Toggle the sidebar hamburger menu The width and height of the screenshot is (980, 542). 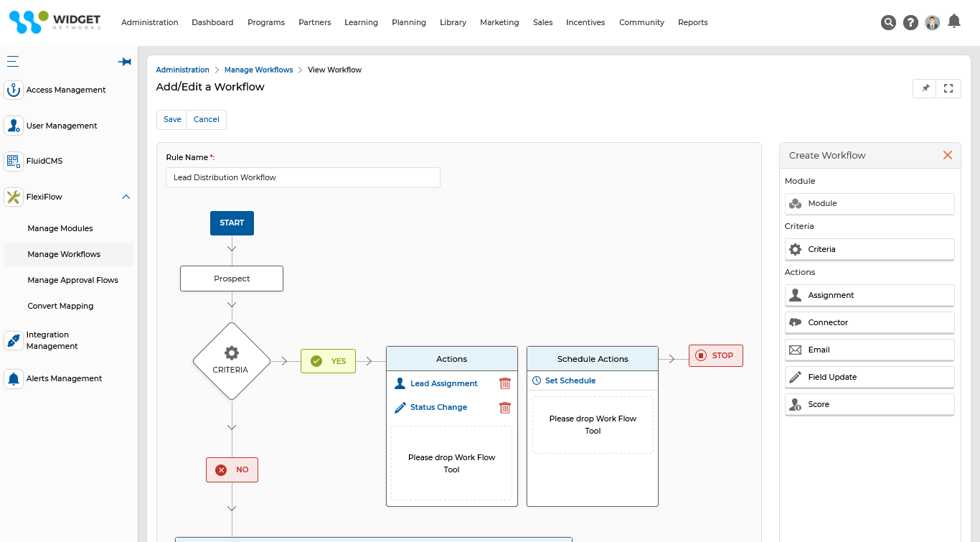pyautogui.click(x=12, y=61)
